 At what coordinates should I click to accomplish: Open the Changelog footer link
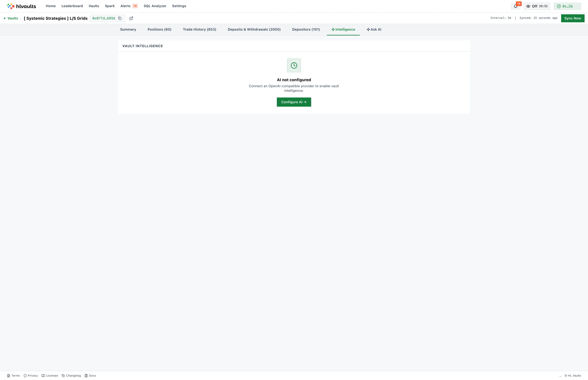coord(71,376)
